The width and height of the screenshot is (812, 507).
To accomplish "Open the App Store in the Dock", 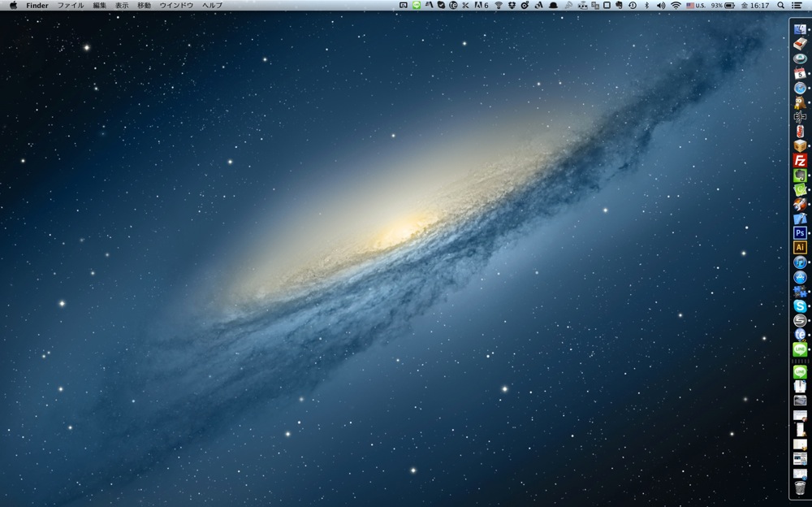I will 800,276.
